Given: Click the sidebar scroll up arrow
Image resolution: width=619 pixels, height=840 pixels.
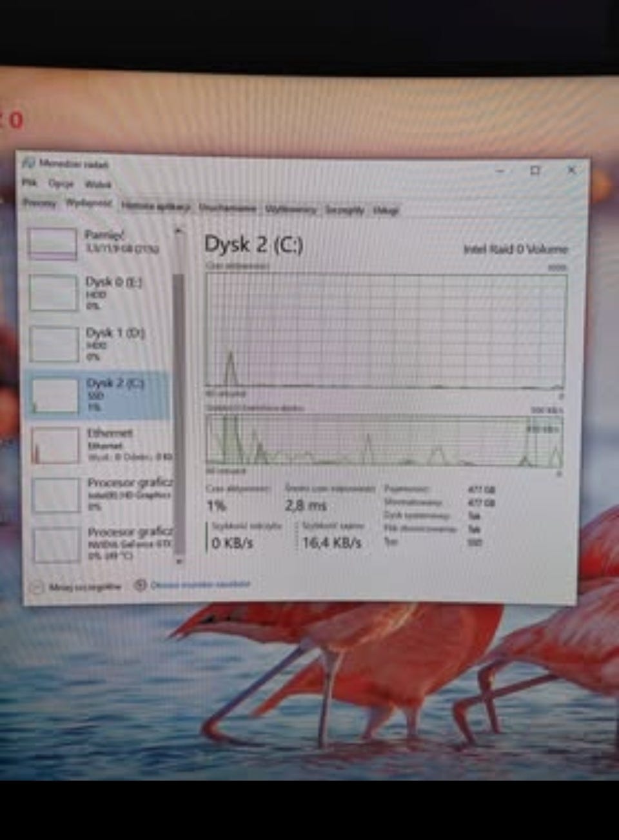Looking at the screenshot, I should point(179,231).
